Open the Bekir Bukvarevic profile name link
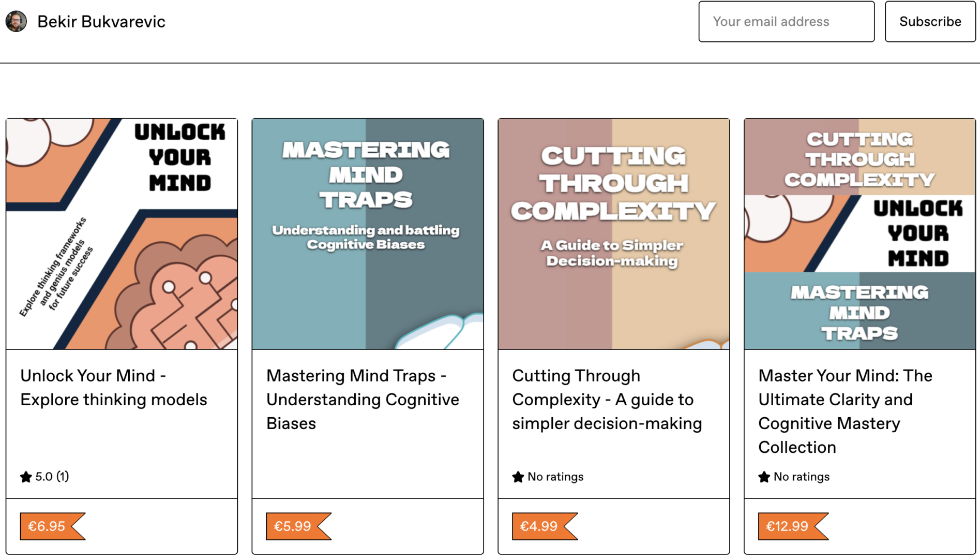This screenshot has height=559, width=980. pyautogui.click(x=101, y=22)
